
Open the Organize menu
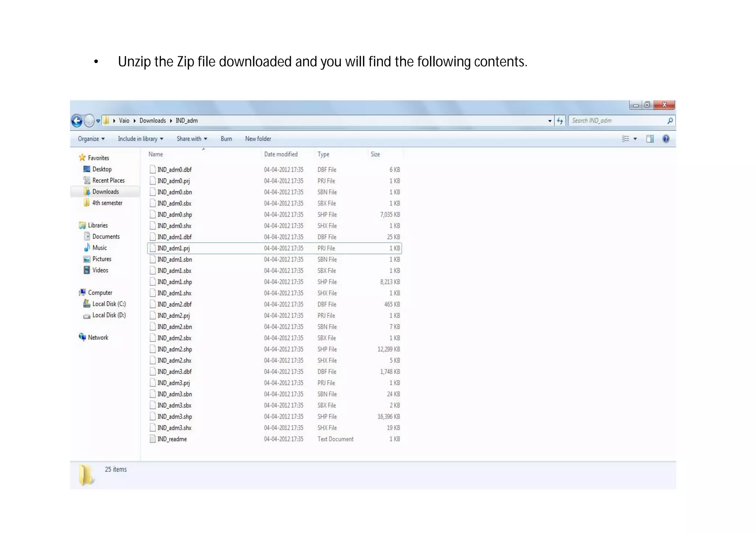pyautogui.click(x=91, y=139)
